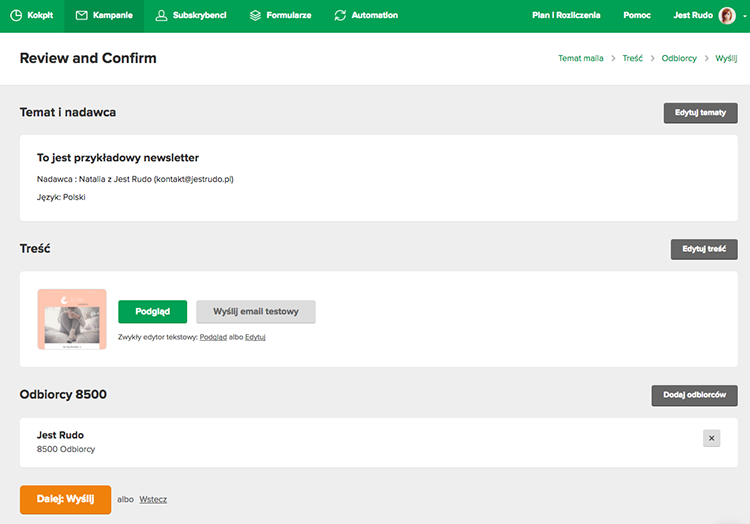Open the newsletter preview thumbnail
This screenshot has height=524, width=750.
72,319
